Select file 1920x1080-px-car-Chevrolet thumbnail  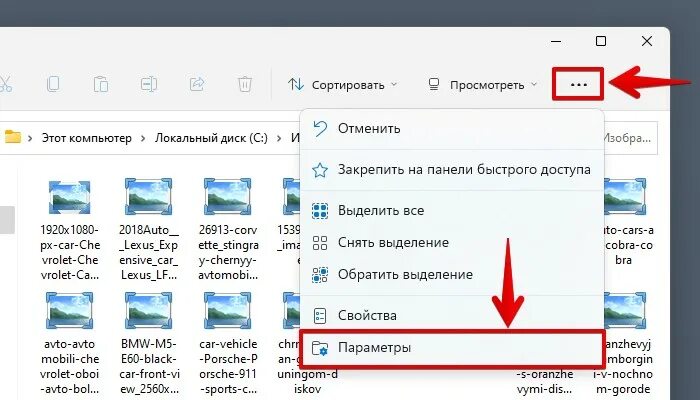point(69,197)
